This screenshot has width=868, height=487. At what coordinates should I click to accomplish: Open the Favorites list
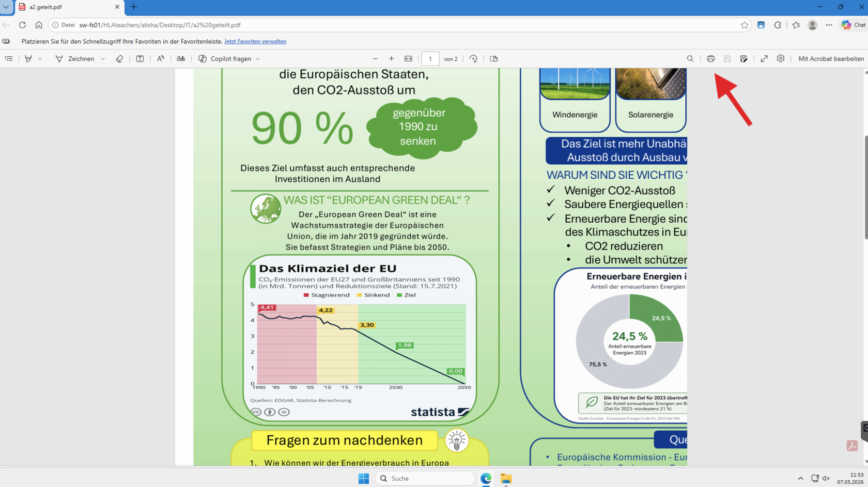point(796,25)
